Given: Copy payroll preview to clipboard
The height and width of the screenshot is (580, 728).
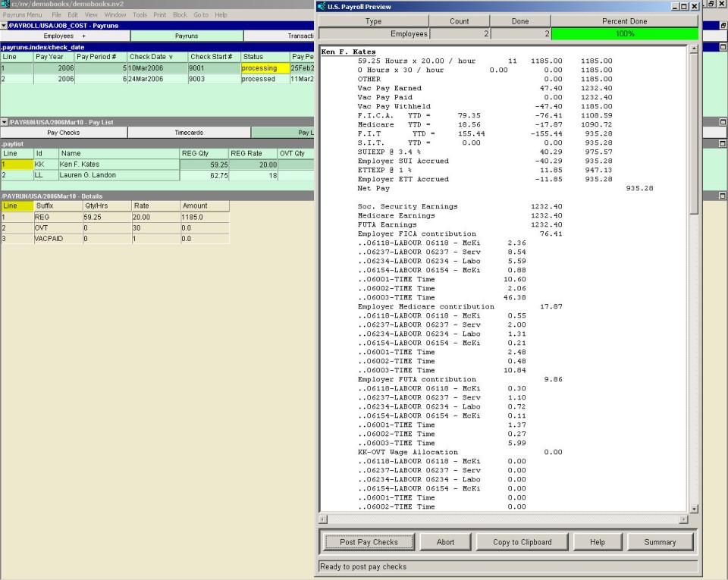Looking at the screenshot, I should pos(522,542).
